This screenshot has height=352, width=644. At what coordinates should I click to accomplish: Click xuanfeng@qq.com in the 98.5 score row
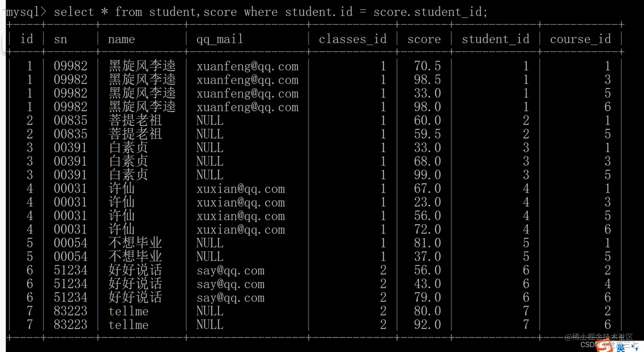click(x=247, y=80)
